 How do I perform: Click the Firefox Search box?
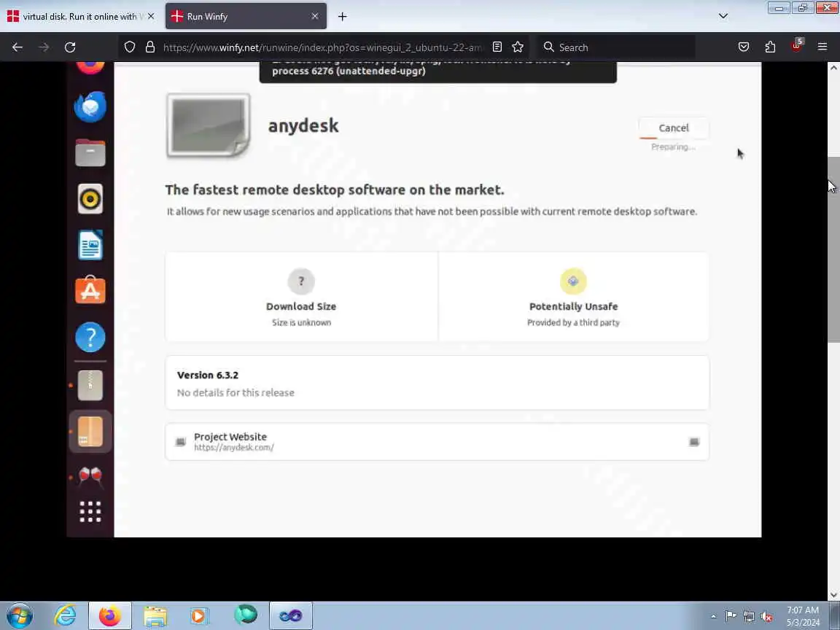616,47
